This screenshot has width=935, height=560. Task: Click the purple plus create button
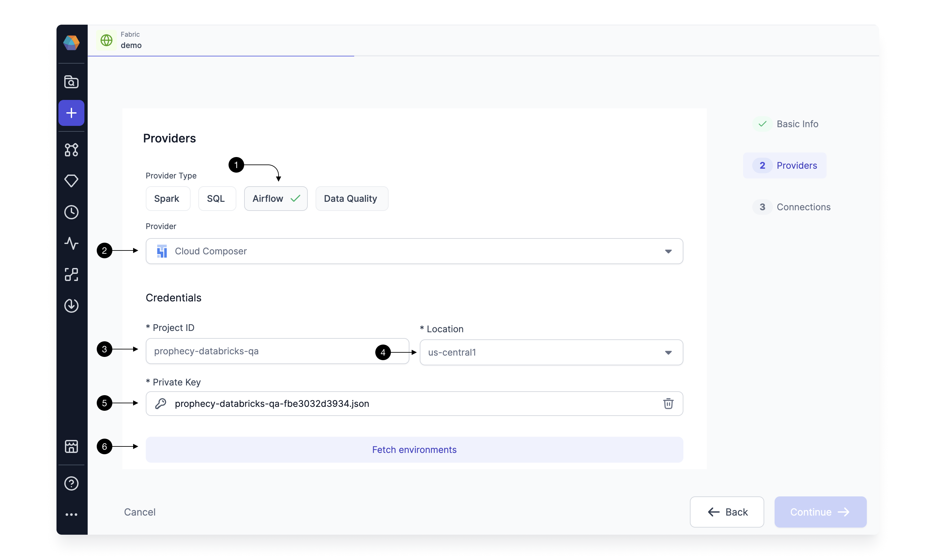[71, 113]
